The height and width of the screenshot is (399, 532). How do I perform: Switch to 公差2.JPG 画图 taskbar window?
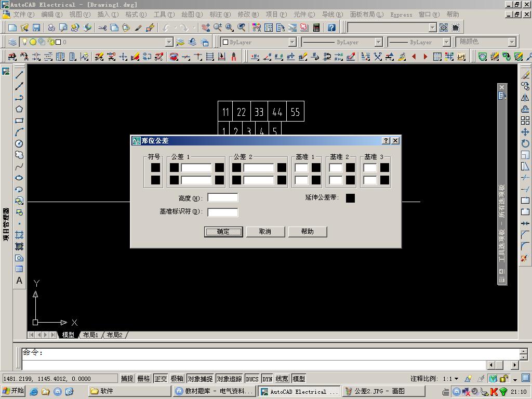(383, 391)
